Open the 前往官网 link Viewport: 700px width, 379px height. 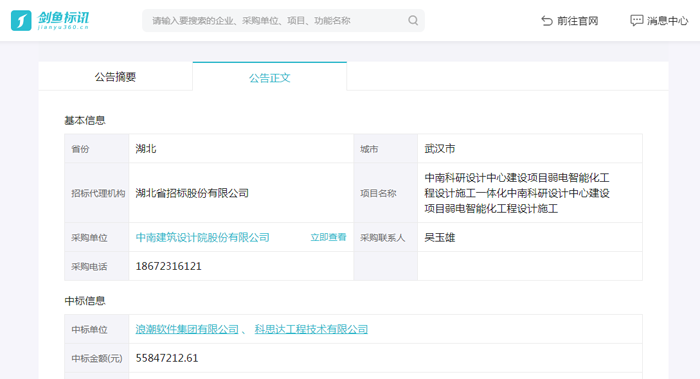[x=570, y=21]
